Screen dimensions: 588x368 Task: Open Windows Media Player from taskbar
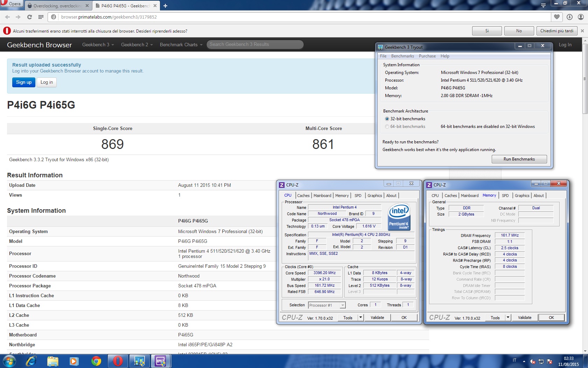click(x=74, y=361)
